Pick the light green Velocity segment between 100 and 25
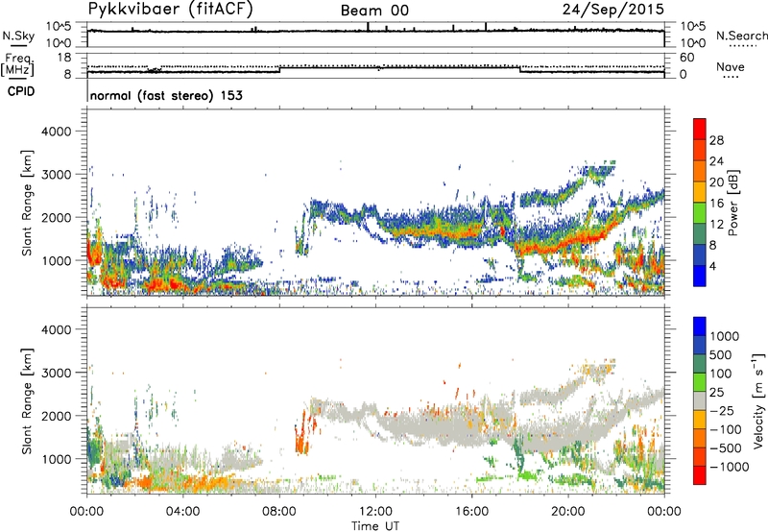 pyautogui.click(x=700, y=382)
